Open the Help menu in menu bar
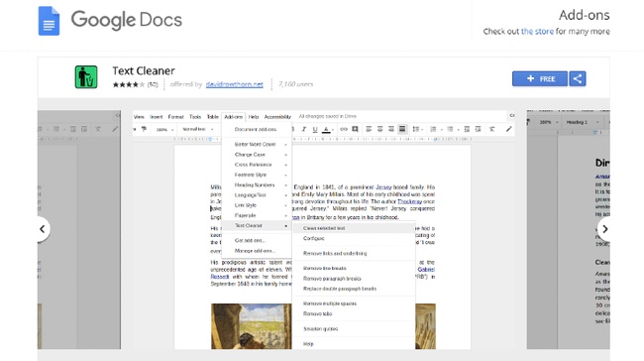The image size is (644, 361). pos(254,117)
